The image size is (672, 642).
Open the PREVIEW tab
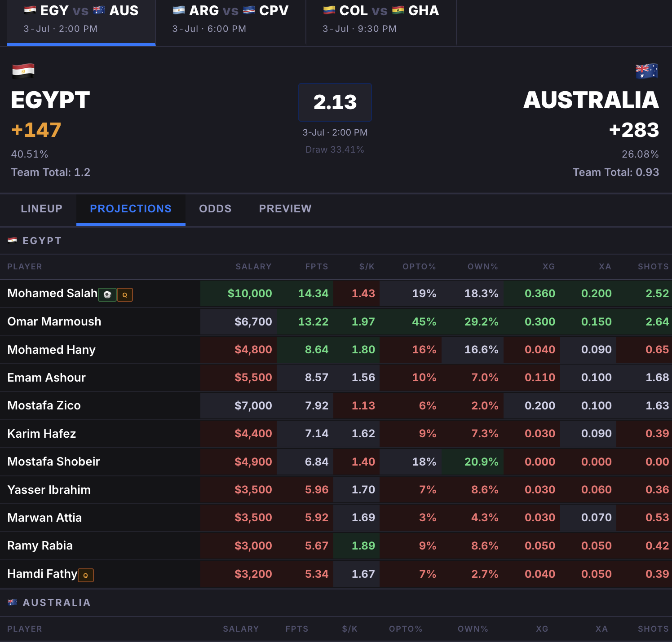click(285, 209)
